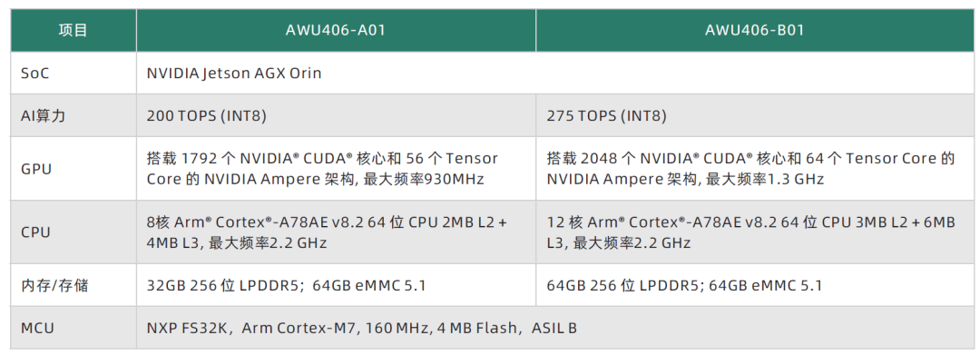The height and width of the screenshot is (355, 980).
Task: Click the 内存/存储 row label
Action: tap(73, 286)
